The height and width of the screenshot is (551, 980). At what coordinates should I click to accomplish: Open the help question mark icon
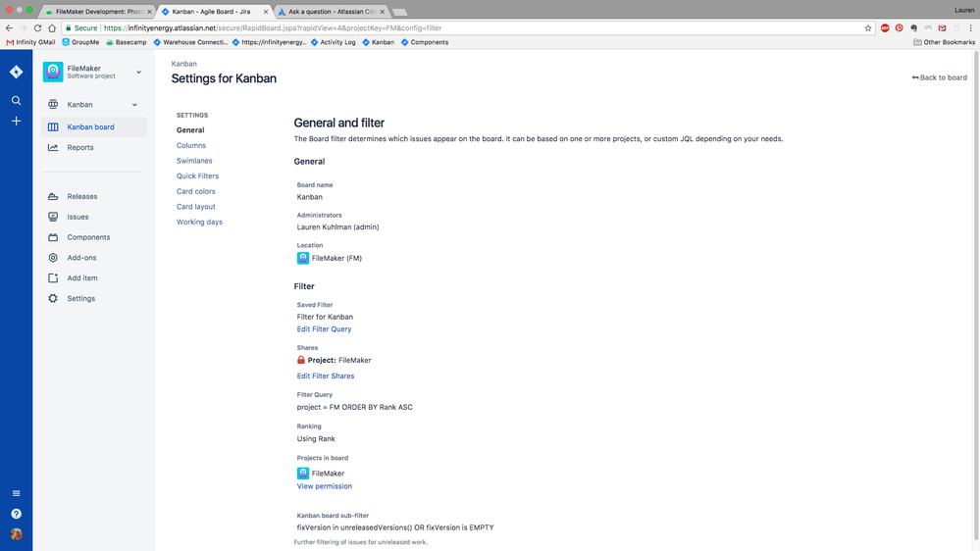click(x=17, y=514)
